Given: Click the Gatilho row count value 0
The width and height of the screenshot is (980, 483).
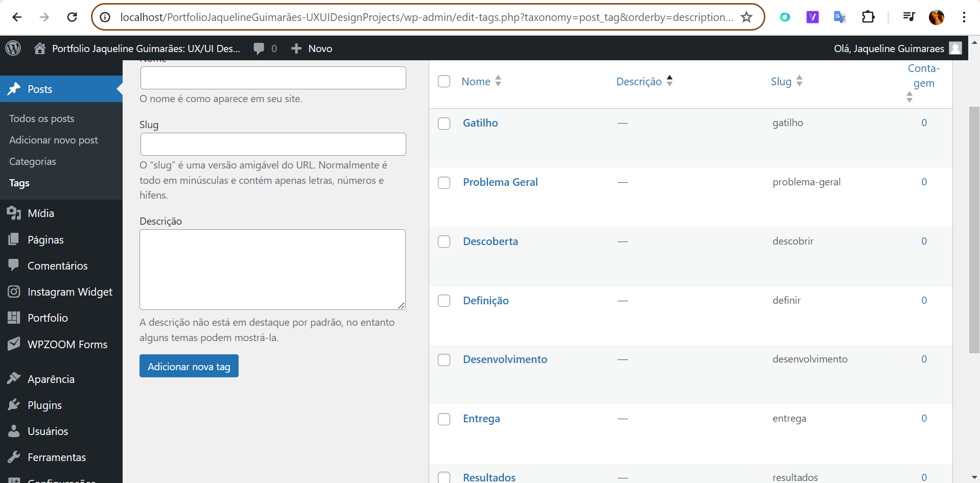Looking at the screenshot, I should [x=924, y=123].
